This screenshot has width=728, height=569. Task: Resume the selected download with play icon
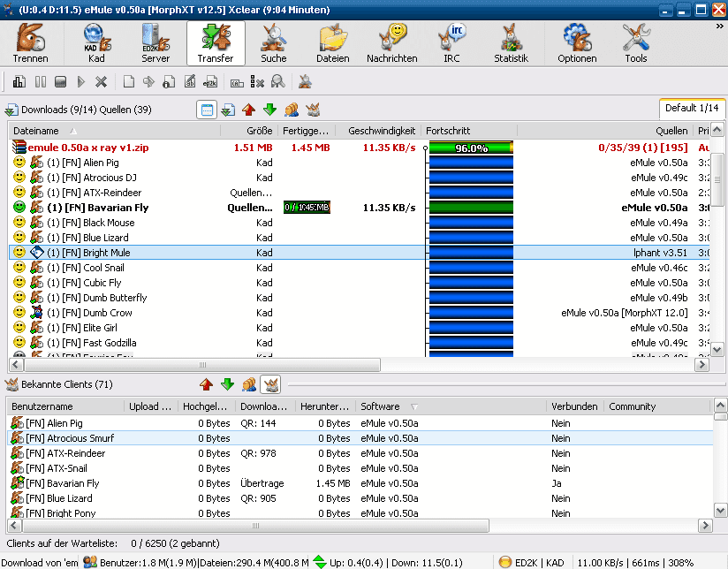click(80, 82)
